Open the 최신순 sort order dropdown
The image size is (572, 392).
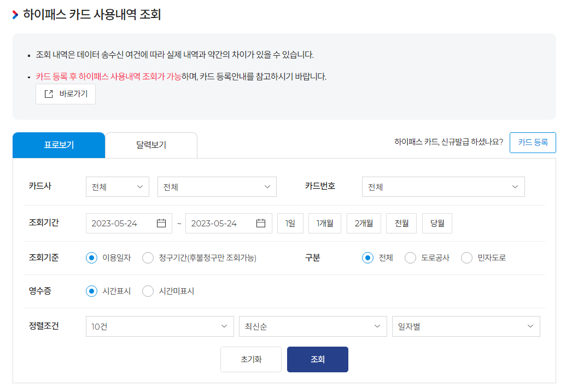(x=312, y=326)
